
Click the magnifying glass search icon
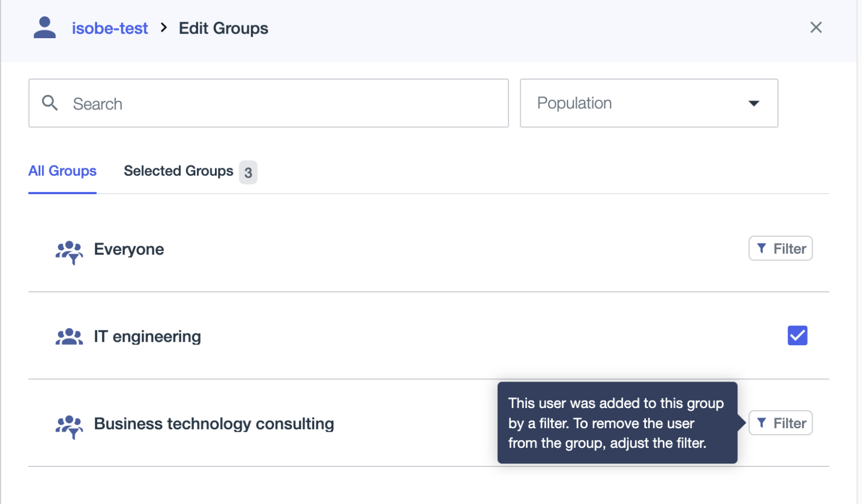pyautogui.click(x=49, y=103)
